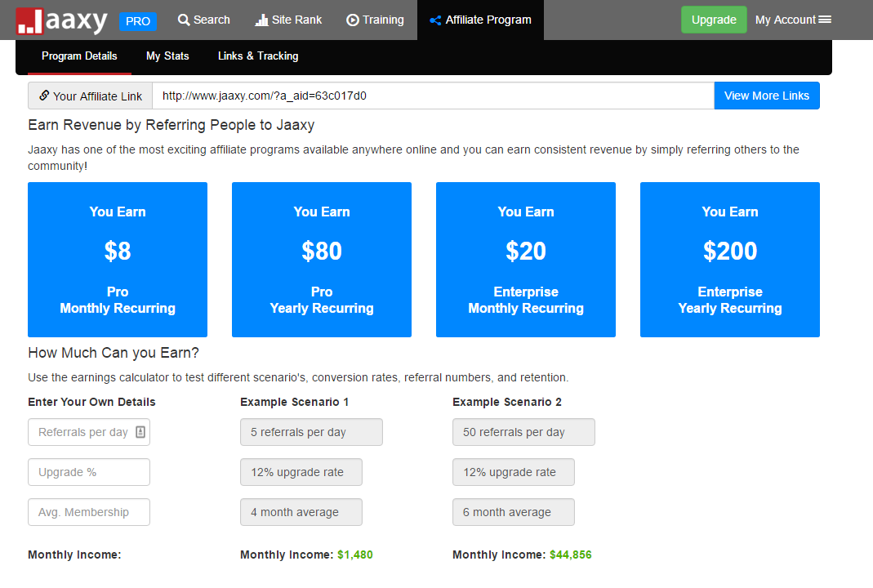The width and height of the screenshot is (873, 588).
Task: Click the Enter Your Own Details label
Action: pos(91,402)
